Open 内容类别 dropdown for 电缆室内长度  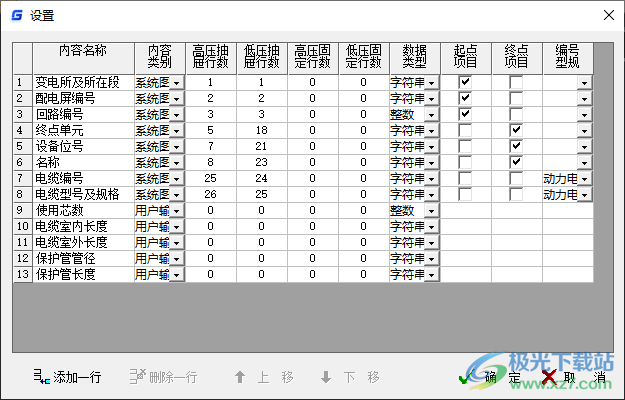(x=177, y=227)
